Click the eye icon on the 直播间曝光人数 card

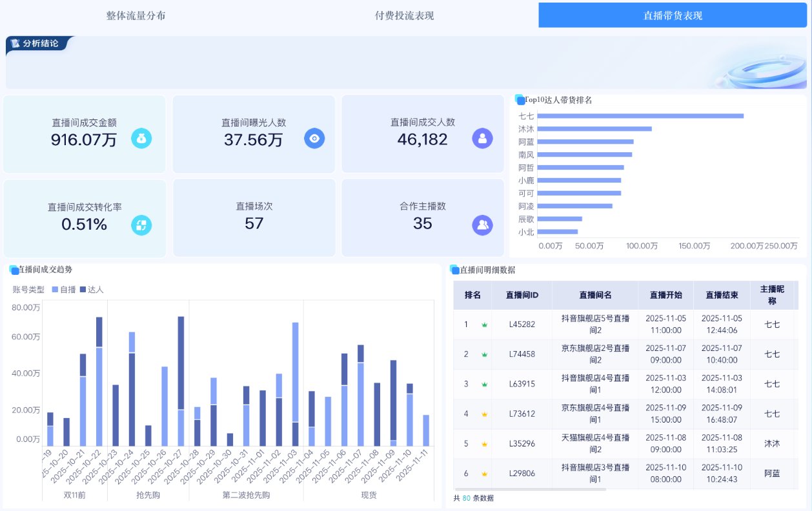[314, 138]
